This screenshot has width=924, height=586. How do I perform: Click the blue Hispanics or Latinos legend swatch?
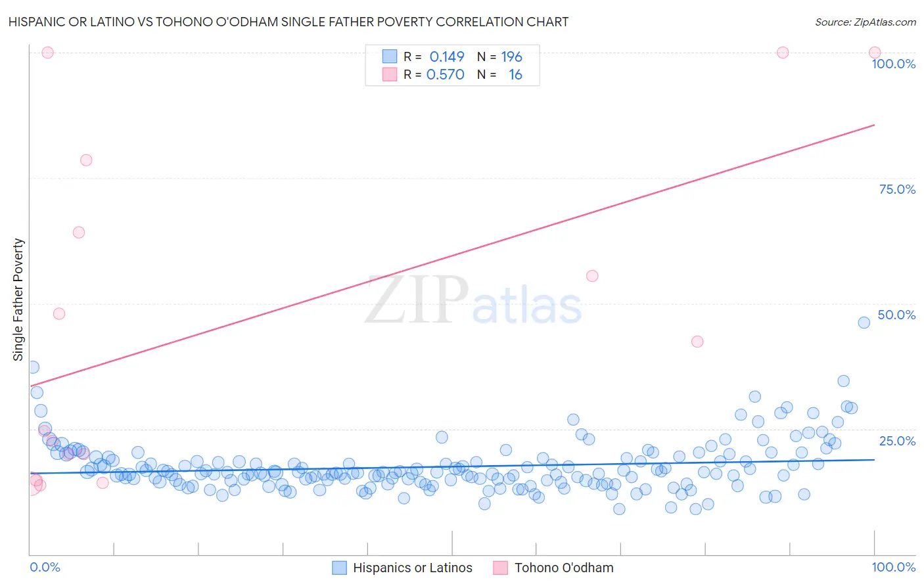[339, 568]
